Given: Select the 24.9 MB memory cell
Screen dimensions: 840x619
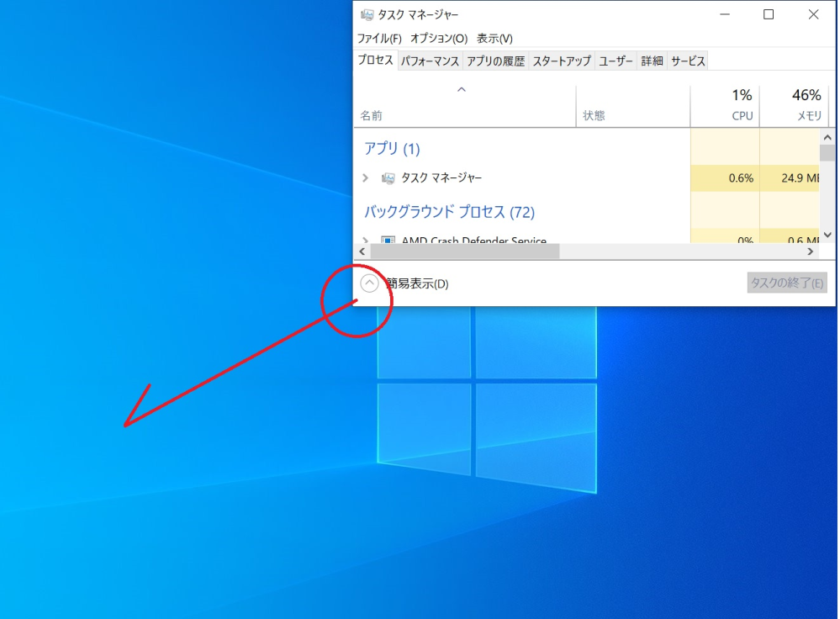Looking at the screenshot, I should point(790,178).
